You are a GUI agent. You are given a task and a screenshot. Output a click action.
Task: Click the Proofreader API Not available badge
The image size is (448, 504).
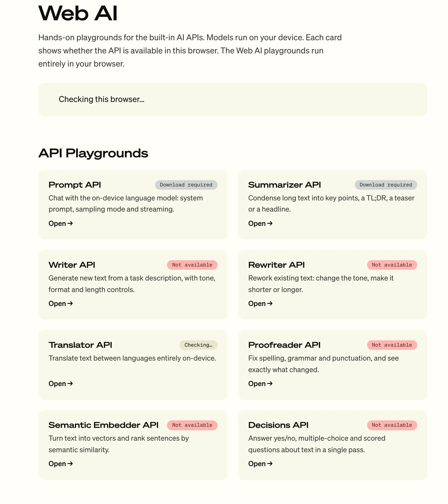coord(392,345)
